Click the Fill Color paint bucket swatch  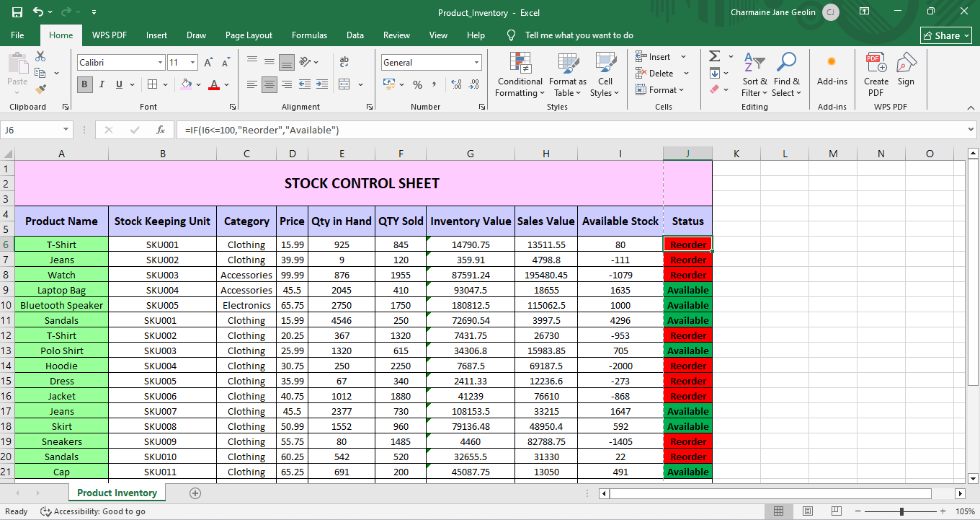(x=186, y=84)
